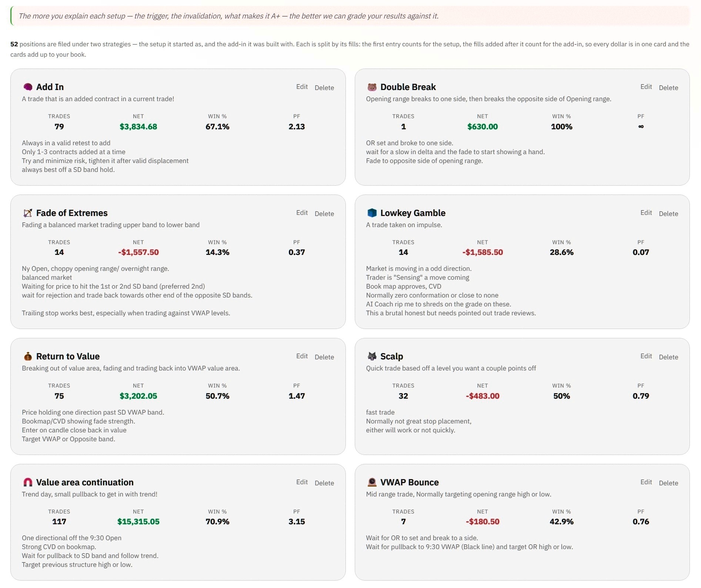The width and height of the screenshot is (701, 588).
Task: Click the -$483.00 net value
Action: pyautogui.click(x=483, y=396)
